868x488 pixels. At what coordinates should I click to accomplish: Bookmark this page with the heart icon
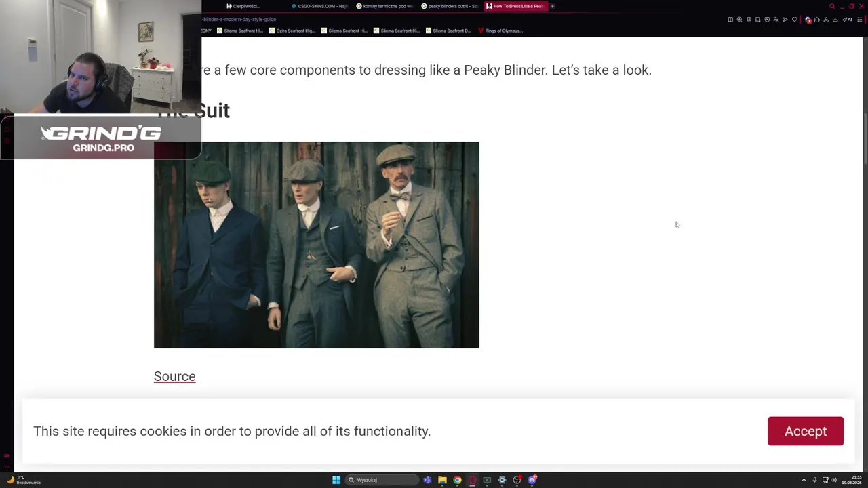(x=795, y=20)
